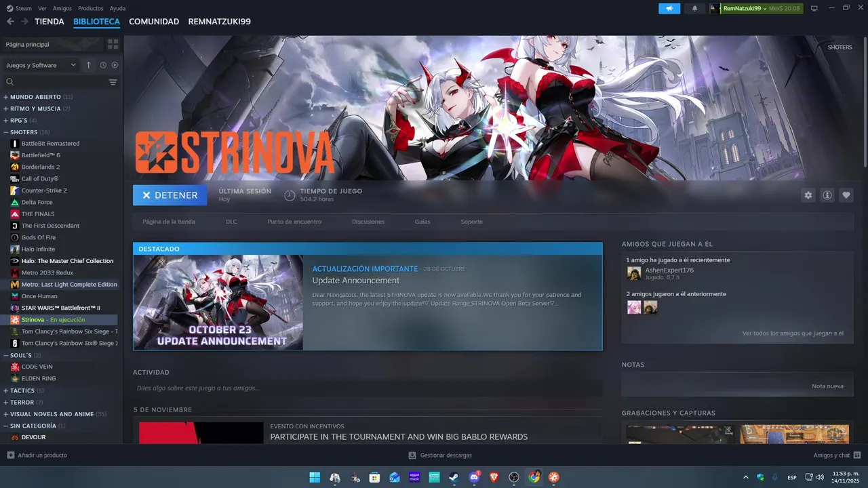The height and width of the screenshot is (488, 868).
Task: Stop the game with DETENER button
Action: coord(170,195)
